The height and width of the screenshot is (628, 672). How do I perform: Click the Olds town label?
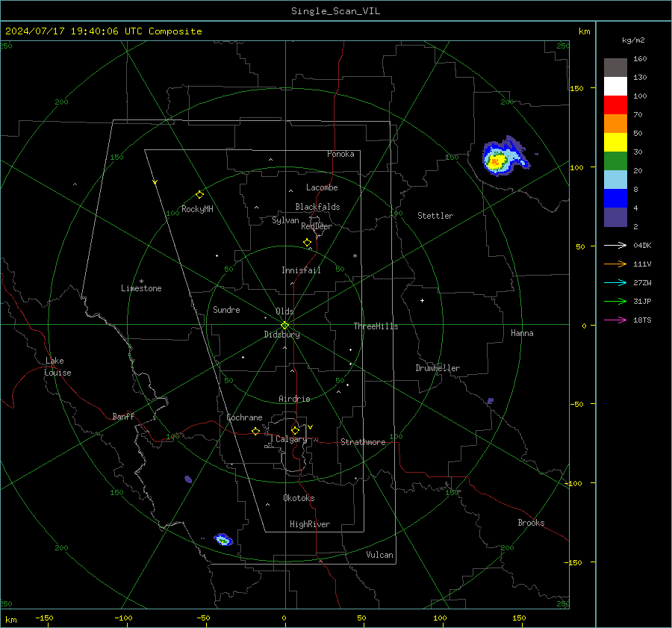[284, 311]
